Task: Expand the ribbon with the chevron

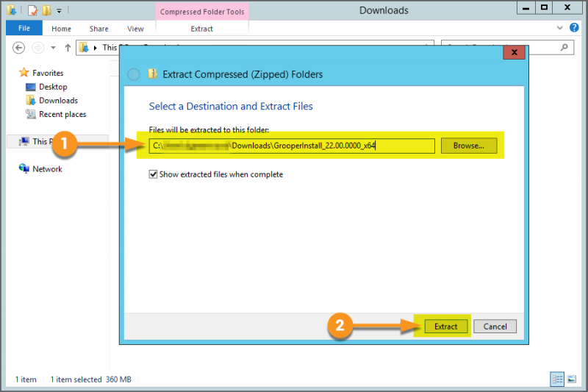Action: pyautogui.click(x=559, y=28)
